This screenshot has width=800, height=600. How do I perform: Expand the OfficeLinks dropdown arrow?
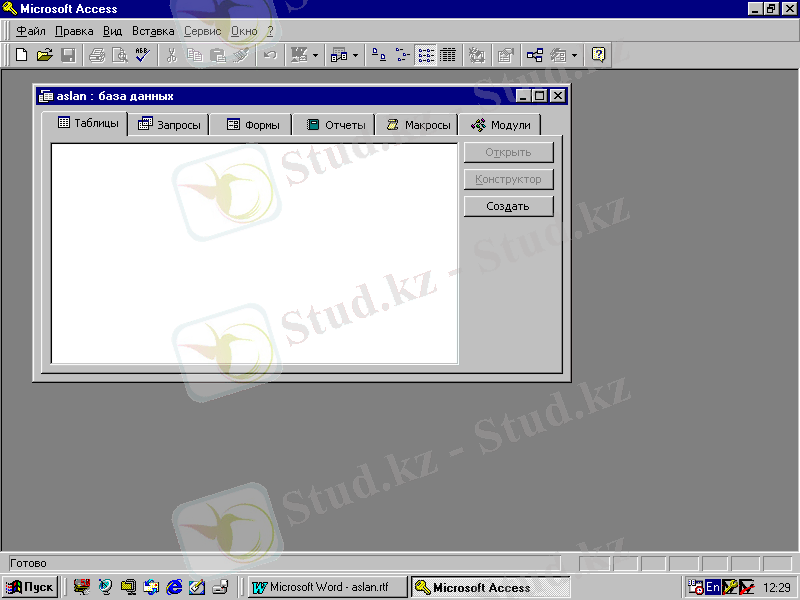tap(315, 55)
